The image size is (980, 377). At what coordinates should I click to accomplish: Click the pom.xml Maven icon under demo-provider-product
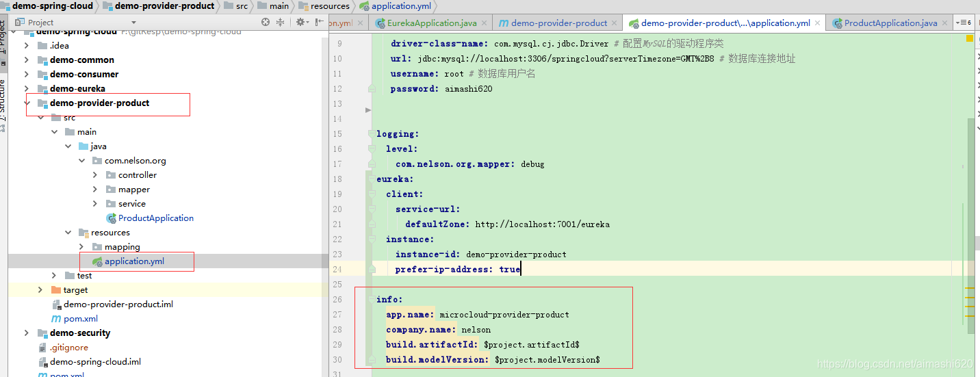[57, 319]
